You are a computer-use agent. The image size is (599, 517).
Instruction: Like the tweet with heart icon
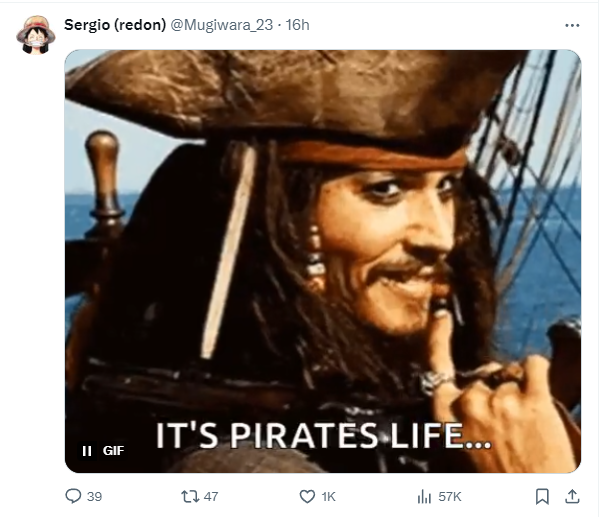point(307,496)
